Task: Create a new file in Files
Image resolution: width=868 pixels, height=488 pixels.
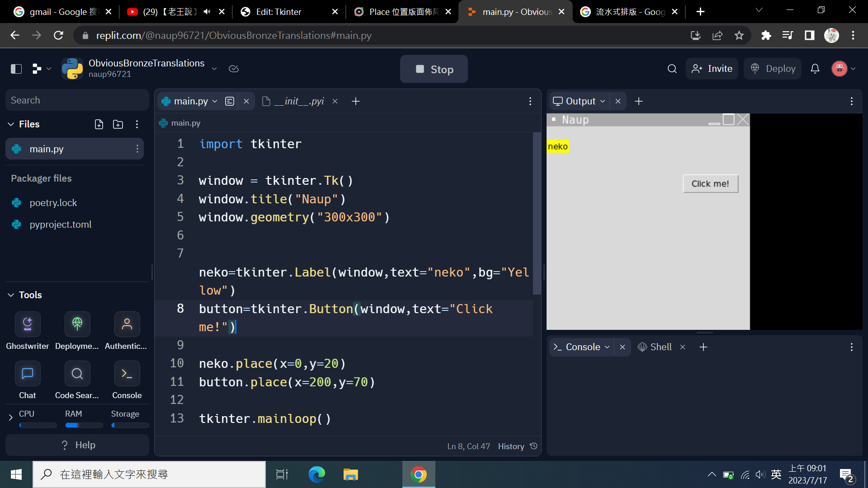Action: coord(99,124)
